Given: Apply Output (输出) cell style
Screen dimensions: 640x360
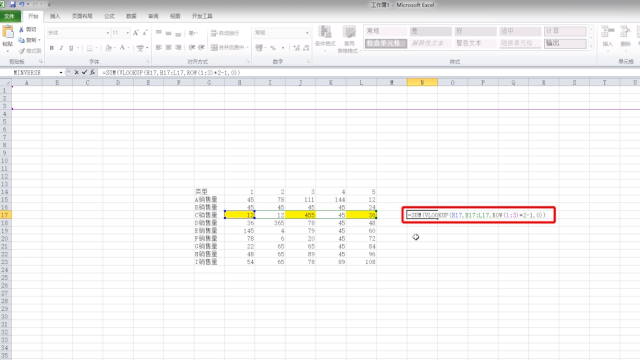Looking at the screenshot, I should point(565,43).
